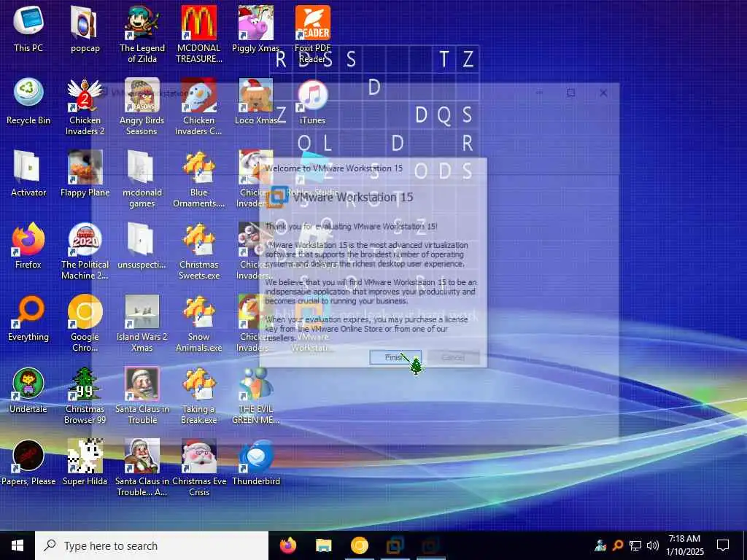This screenshot has height=560, width=747.
Task: Open Island Wars 2 Xmas shortcut
Action: 142,323
